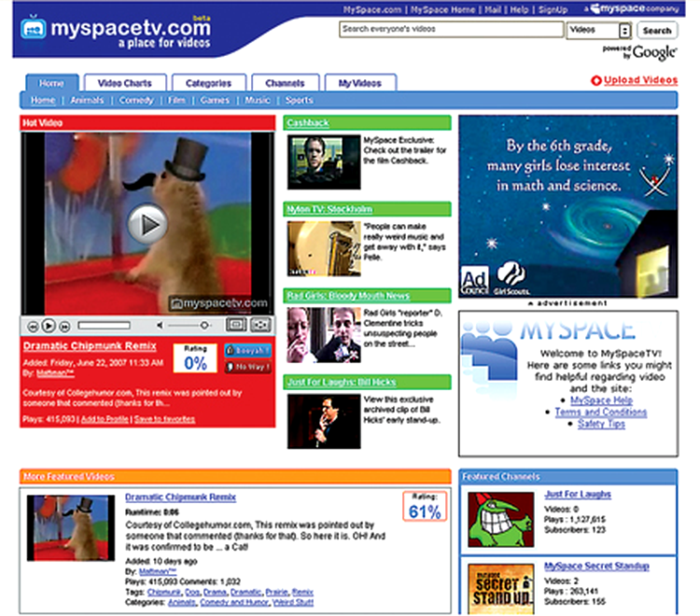The width and height of the screenshot is (700, 616).
Task: Open SignUp link in top bar
Action: [x=553, y=9]
